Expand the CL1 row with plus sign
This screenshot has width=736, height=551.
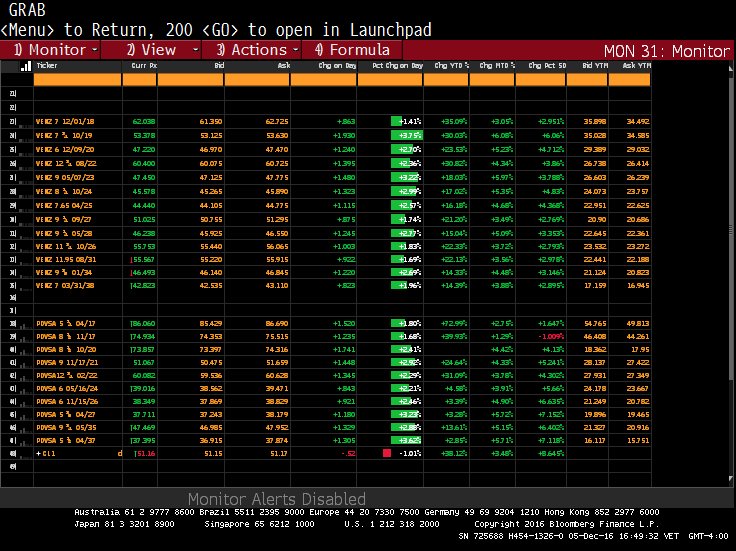(39, 454)
